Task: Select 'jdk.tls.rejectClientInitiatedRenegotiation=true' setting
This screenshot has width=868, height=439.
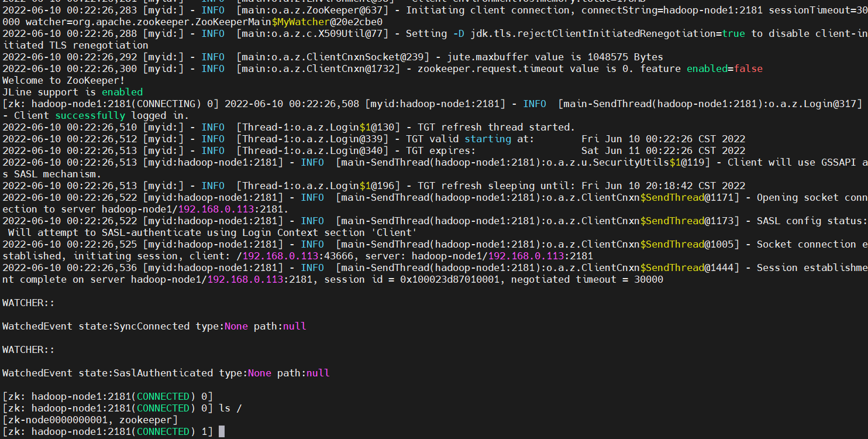Action: (x=608, y=33)
